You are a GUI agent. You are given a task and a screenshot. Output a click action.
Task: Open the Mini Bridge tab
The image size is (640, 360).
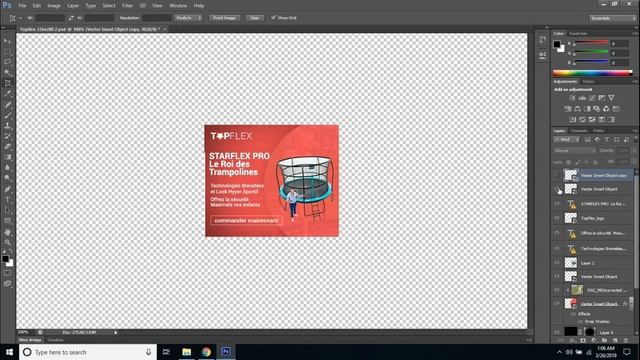click(30, 340)
